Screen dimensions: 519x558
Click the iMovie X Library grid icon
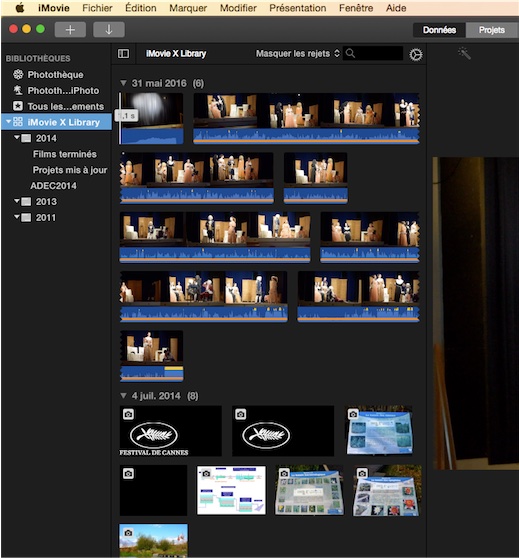(18, 122)
